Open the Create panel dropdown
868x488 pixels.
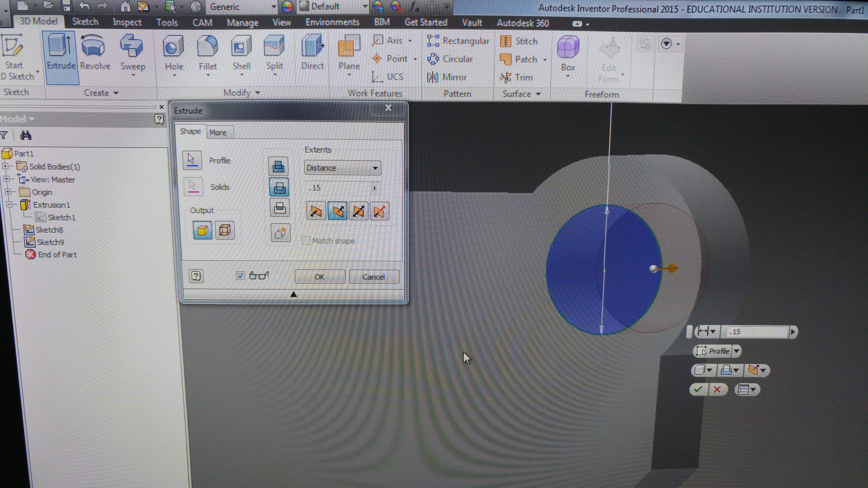point(101,93)
